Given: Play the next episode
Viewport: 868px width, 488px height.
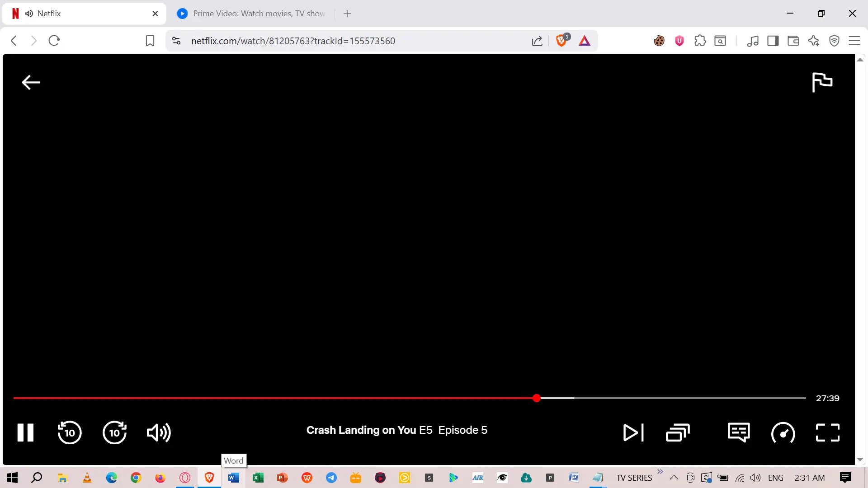Looking at the screenshot, I should [x=633, y=432].
